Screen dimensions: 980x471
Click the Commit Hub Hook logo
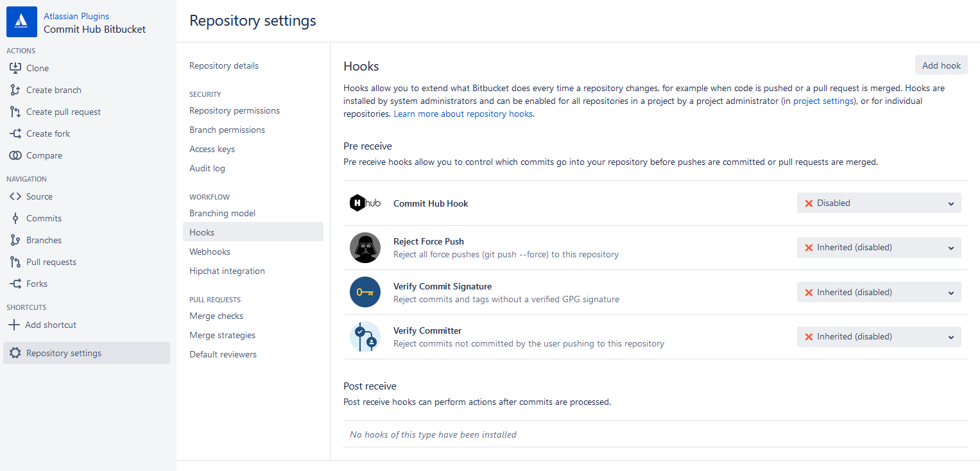(365, 203)
